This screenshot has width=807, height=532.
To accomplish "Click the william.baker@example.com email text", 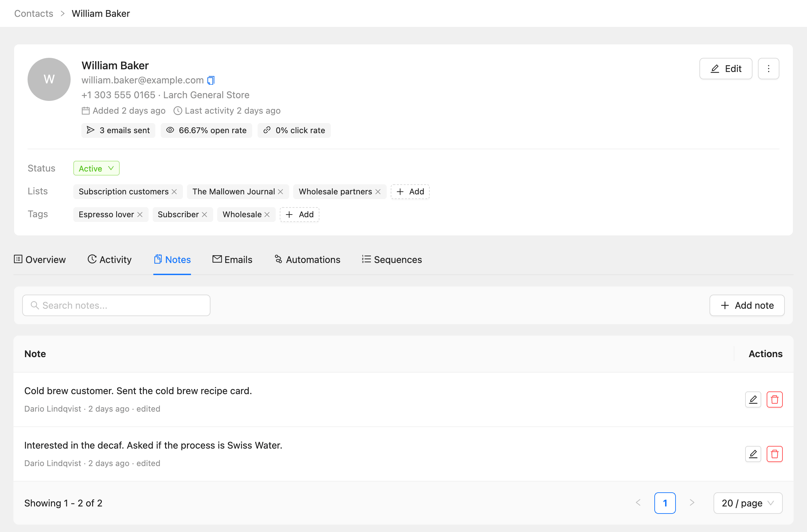I will coord(143,80).
